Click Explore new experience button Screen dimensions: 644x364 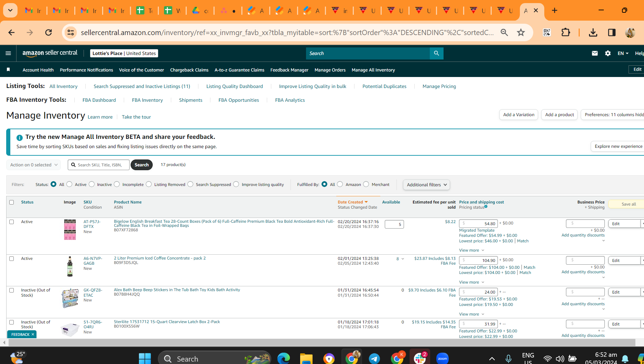click(618, 146)
